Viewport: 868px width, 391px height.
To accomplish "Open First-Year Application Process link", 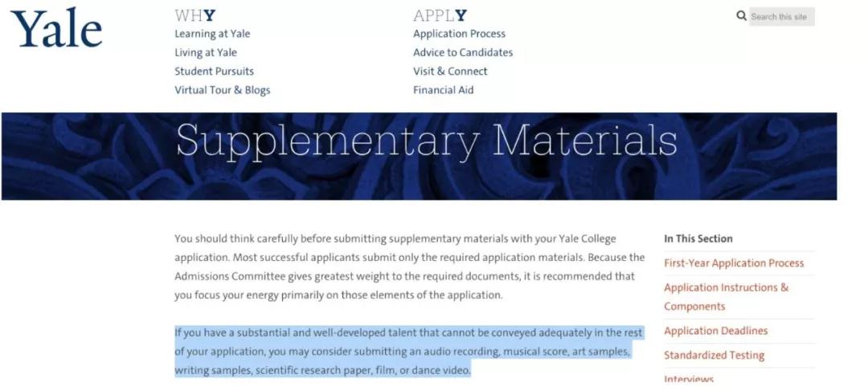I will point(734,263).
